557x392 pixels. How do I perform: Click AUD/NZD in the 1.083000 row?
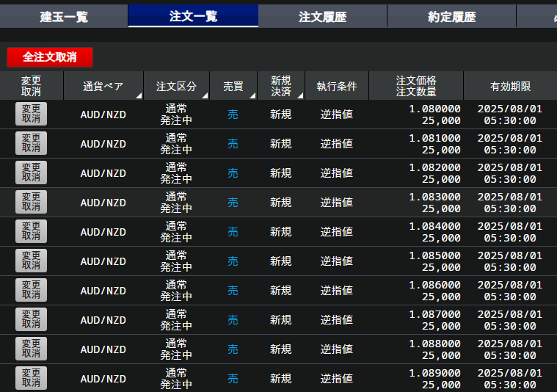pos(103,203)
